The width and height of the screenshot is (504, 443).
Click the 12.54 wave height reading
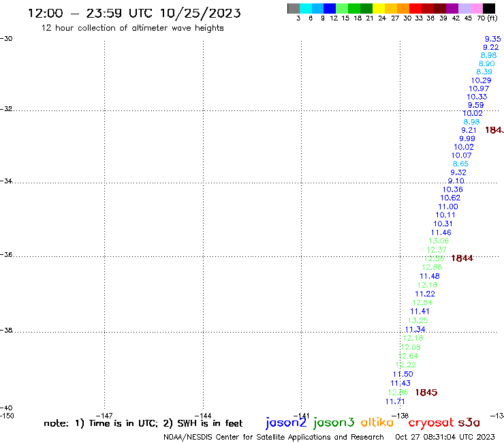tap(422, 303)
